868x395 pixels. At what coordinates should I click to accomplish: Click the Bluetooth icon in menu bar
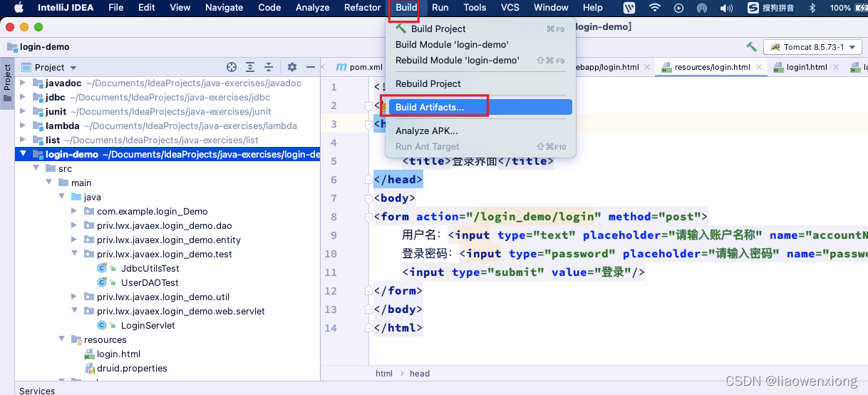tap(812, 8)
